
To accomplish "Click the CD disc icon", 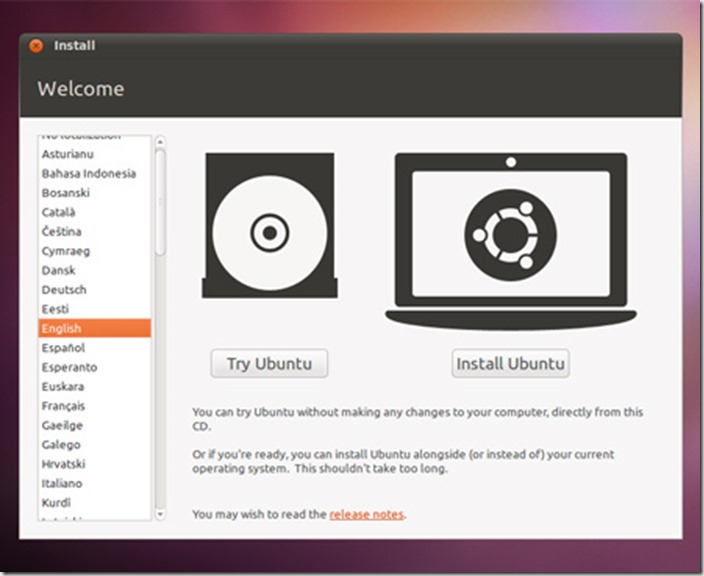I will coord(269,225).
